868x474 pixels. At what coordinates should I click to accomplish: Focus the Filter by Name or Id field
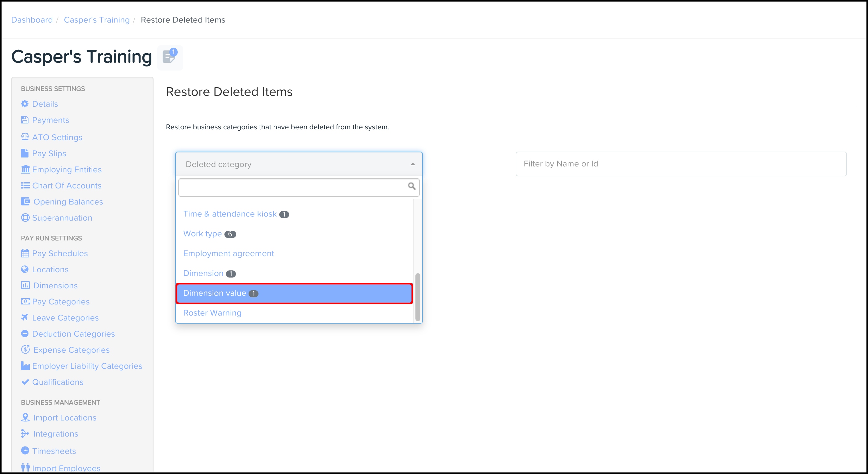tap(681, 164)
